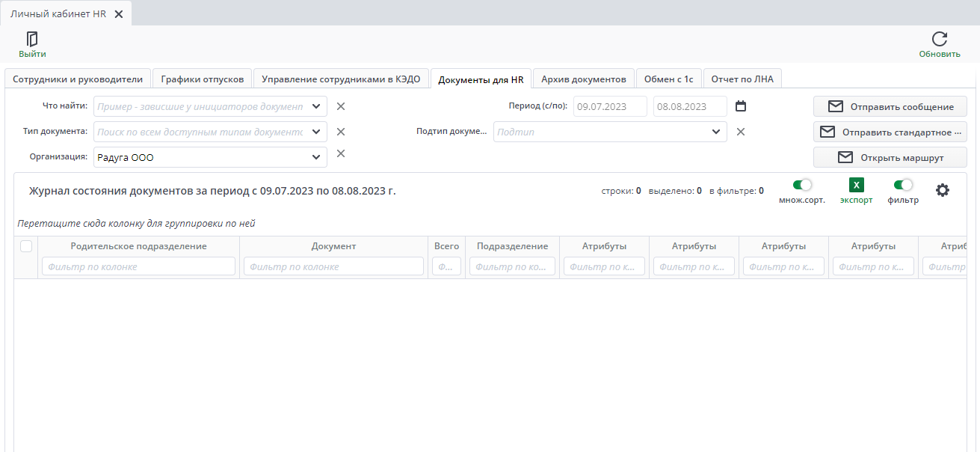This screenshot has height=452, width=980.
Task: Open journal settings gear icon
Action: pyautogui.click(x=943, y=190)
